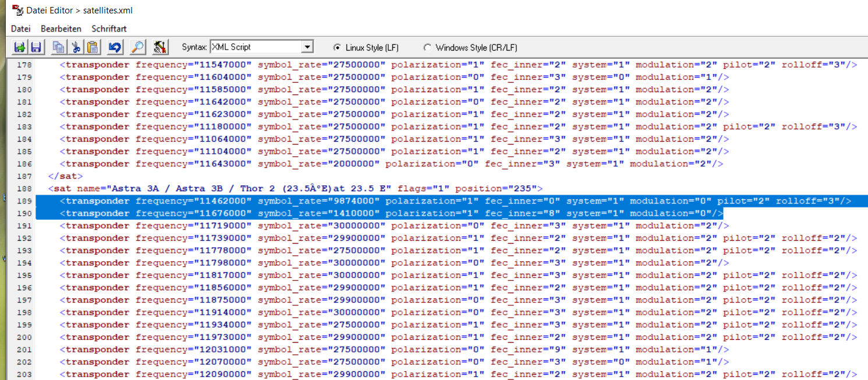Click frequency "11180000" on line 183

[x=223, y=126]
